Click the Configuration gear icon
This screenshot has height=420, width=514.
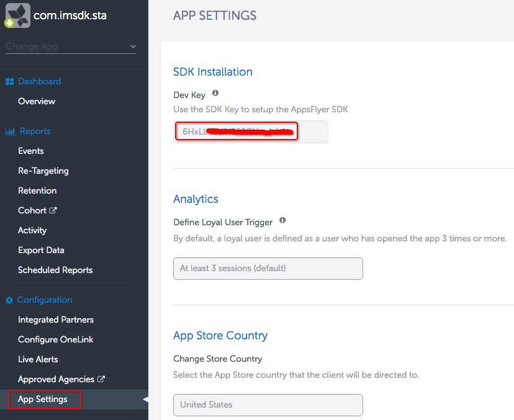pyautogui.click(x=9, y=300)
